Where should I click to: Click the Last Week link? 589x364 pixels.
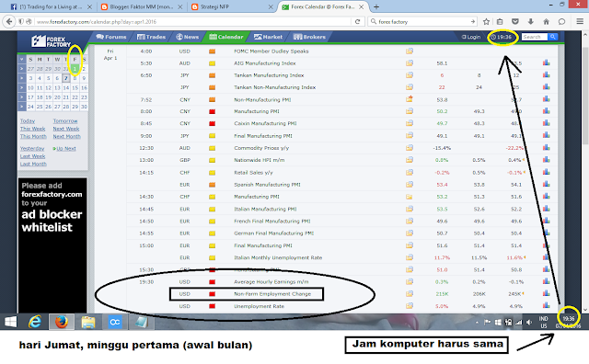pyautogui.click(x=33, y=156)
